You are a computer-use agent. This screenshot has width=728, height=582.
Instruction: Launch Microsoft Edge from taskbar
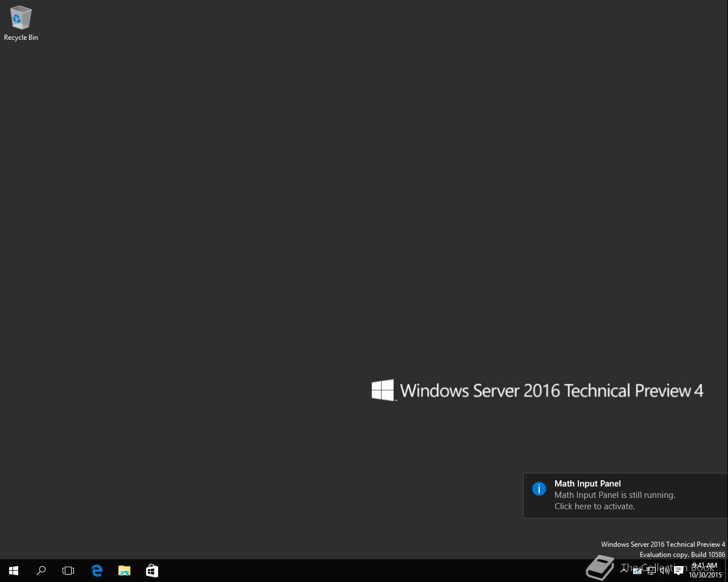coord(97,571)
